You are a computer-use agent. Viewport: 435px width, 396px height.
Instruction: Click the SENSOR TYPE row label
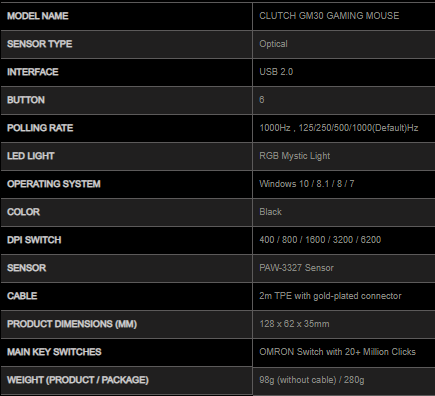(40, 44)
